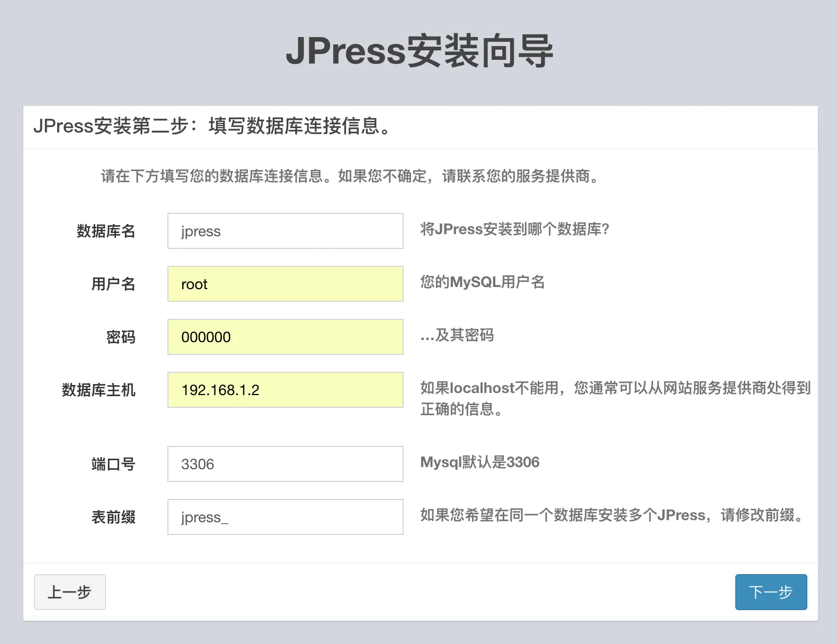Click the 用户名 label
The width and height of the screenshot is (837, 644).
pyautogui.click(x=113, y=284)
